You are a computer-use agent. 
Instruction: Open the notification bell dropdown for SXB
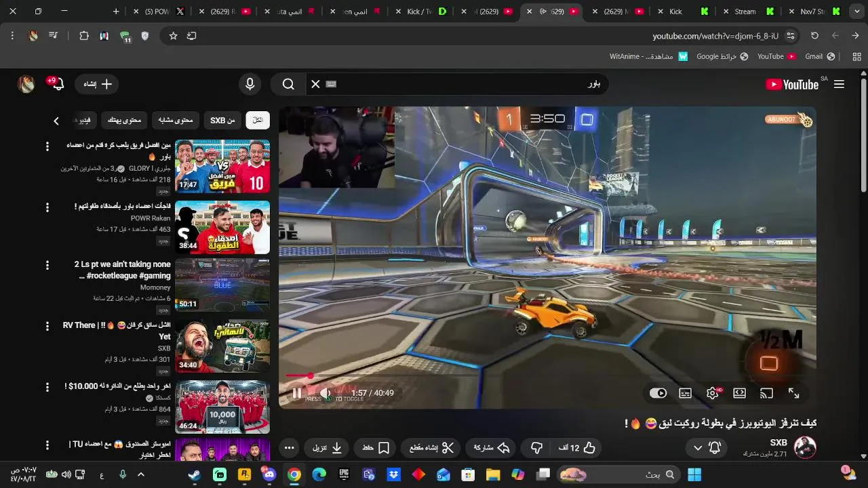click(x=707, y=448)
